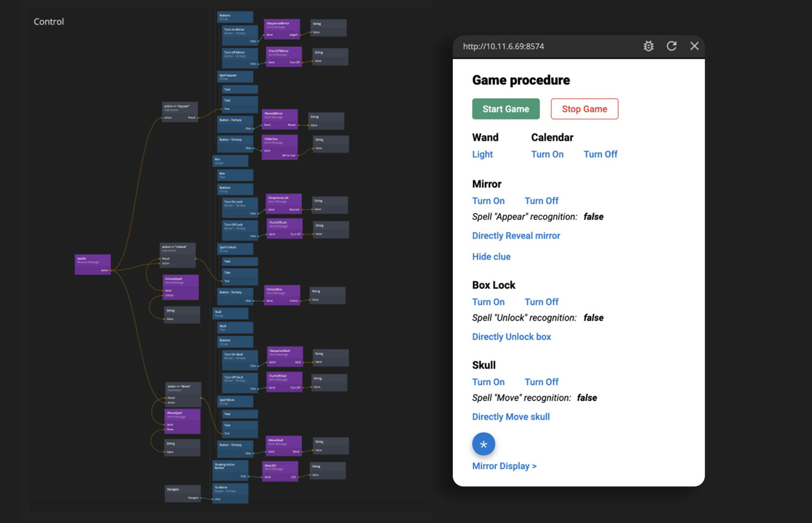Viewport: 812px width, 523px height.
Task: Turn Off the Mirror
Action: click(541, 201)
